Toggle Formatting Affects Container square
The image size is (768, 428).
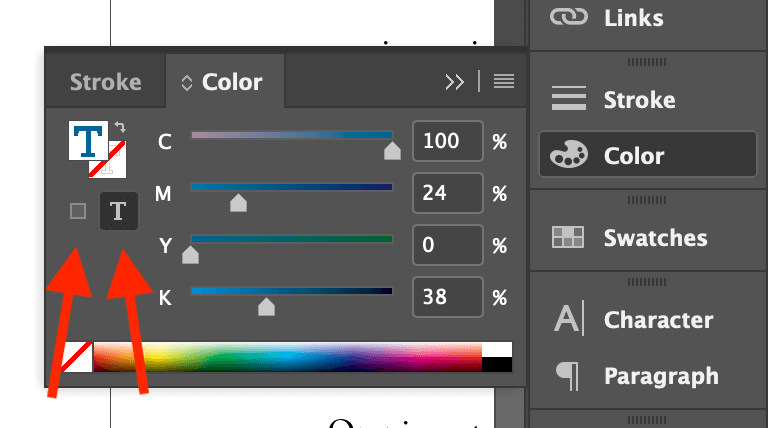(x=78, y=211)
